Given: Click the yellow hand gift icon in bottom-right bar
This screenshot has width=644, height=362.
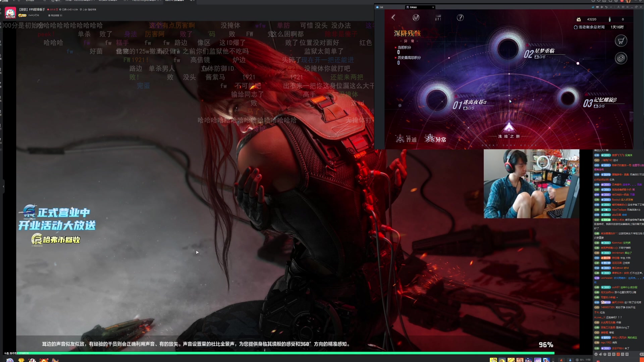Looking at the screenshot, I should coord(493,360).
